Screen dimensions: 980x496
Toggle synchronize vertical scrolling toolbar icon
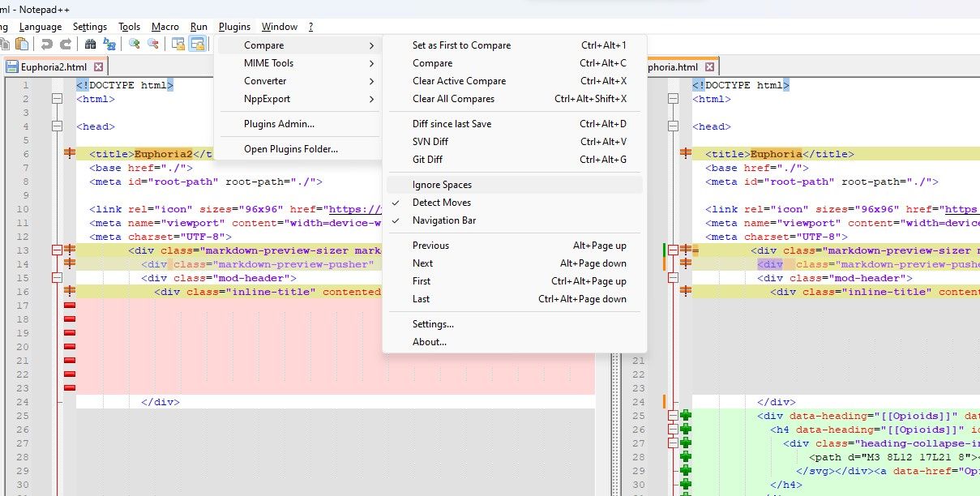coord(179,45)
